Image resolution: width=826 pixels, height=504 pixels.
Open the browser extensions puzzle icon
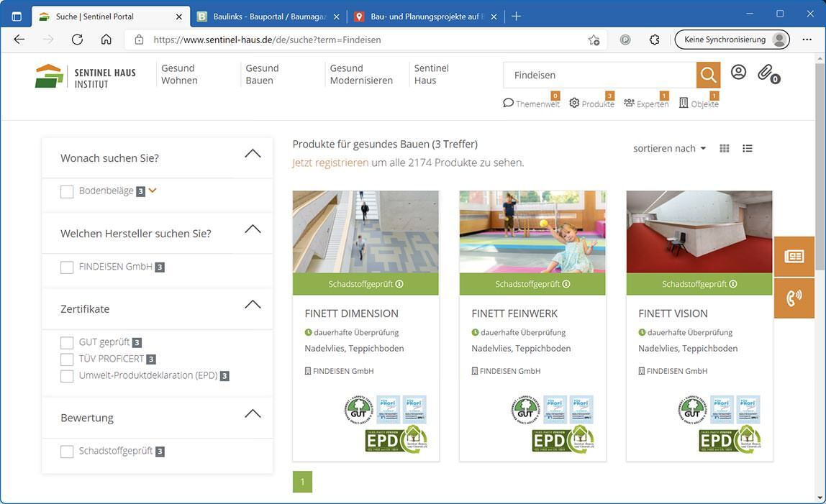coord(654,40)
